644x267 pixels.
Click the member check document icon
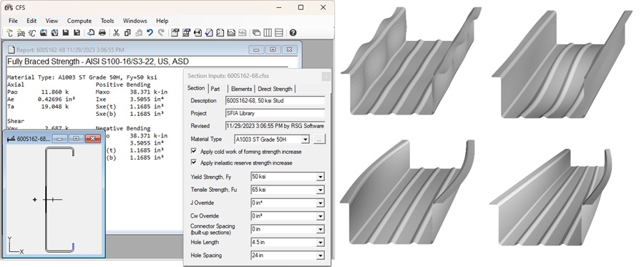pyautogui.click(x=220, y=33)
